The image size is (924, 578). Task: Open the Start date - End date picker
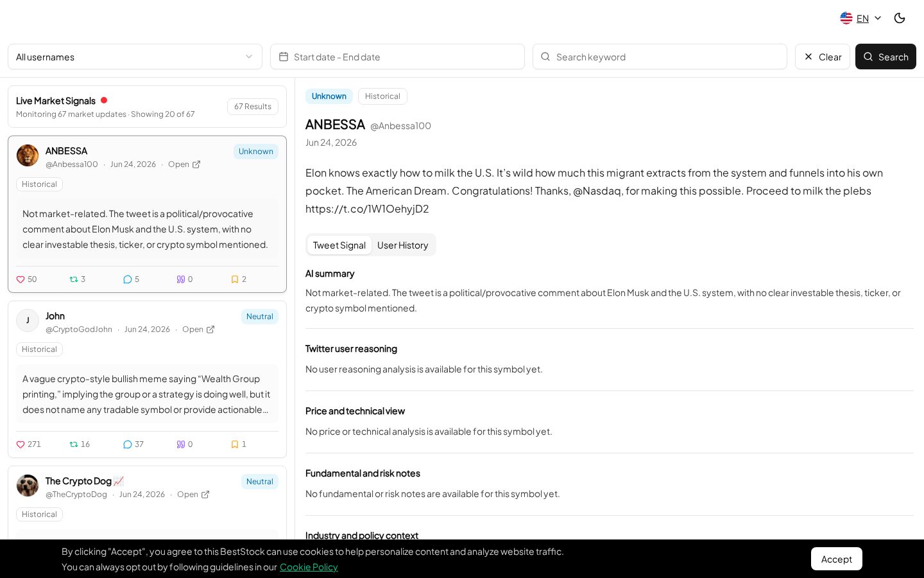397,57
